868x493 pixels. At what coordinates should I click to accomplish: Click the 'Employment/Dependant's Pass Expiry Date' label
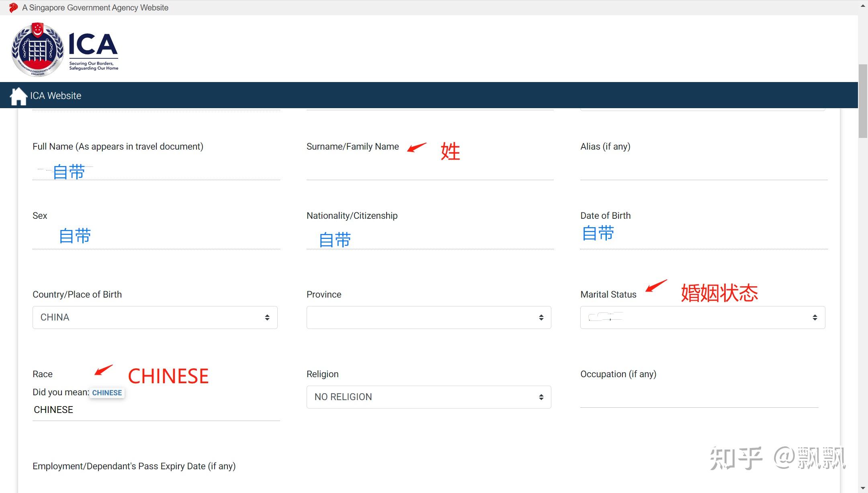click(x=134, y=466)
